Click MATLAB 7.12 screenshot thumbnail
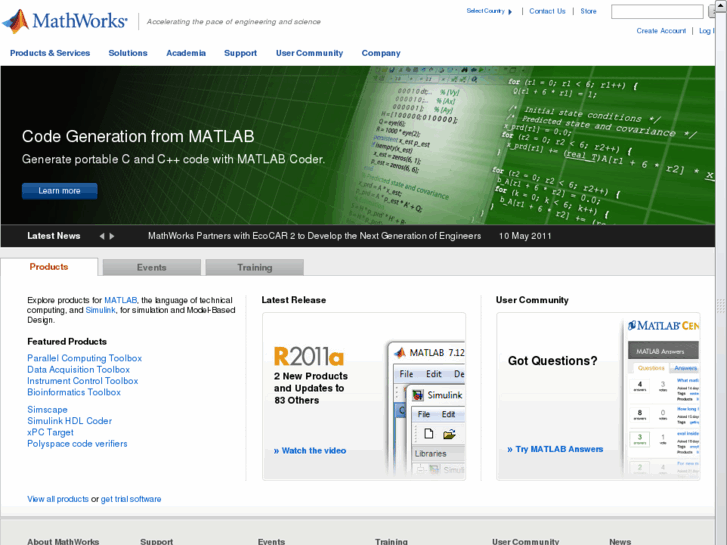Image resolution: width=727 pixels, height=545 pixels. [x=426, y=408]
